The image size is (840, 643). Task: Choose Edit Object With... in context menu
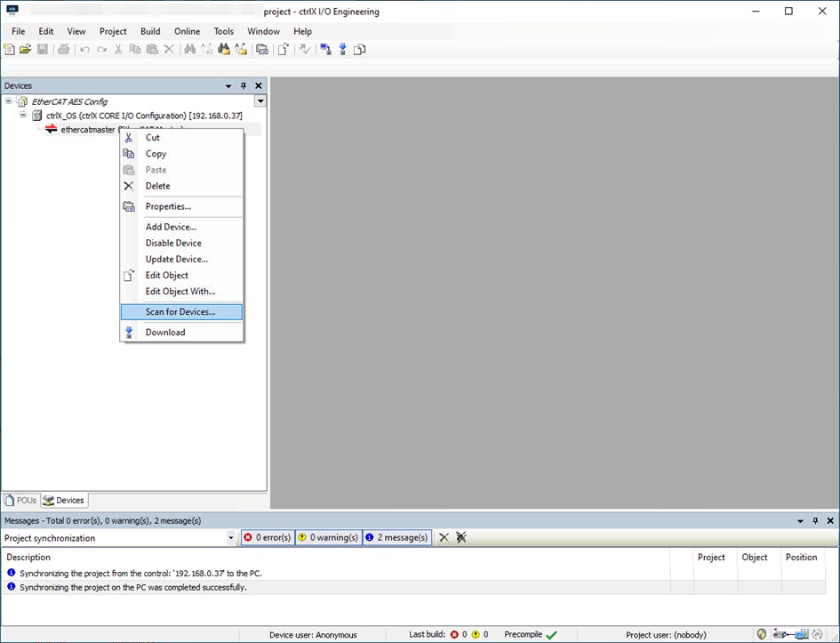(x=181, y=291)
